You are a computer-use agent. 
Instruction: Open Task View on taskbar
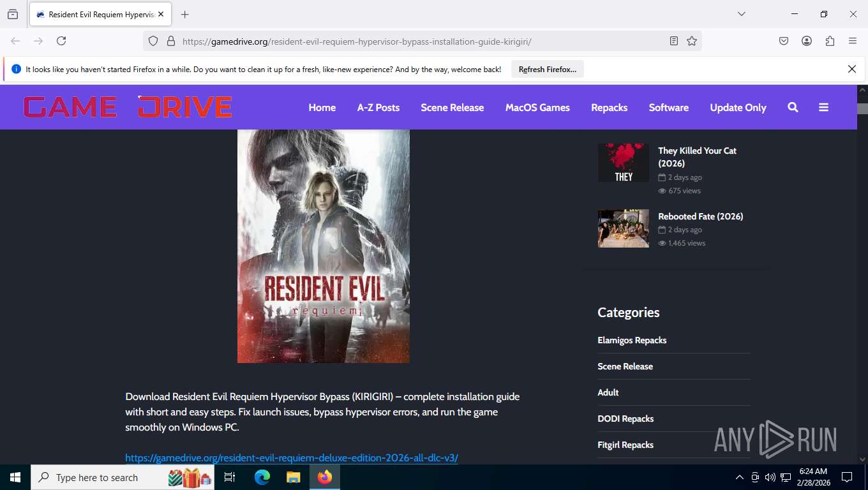[230, 477]
